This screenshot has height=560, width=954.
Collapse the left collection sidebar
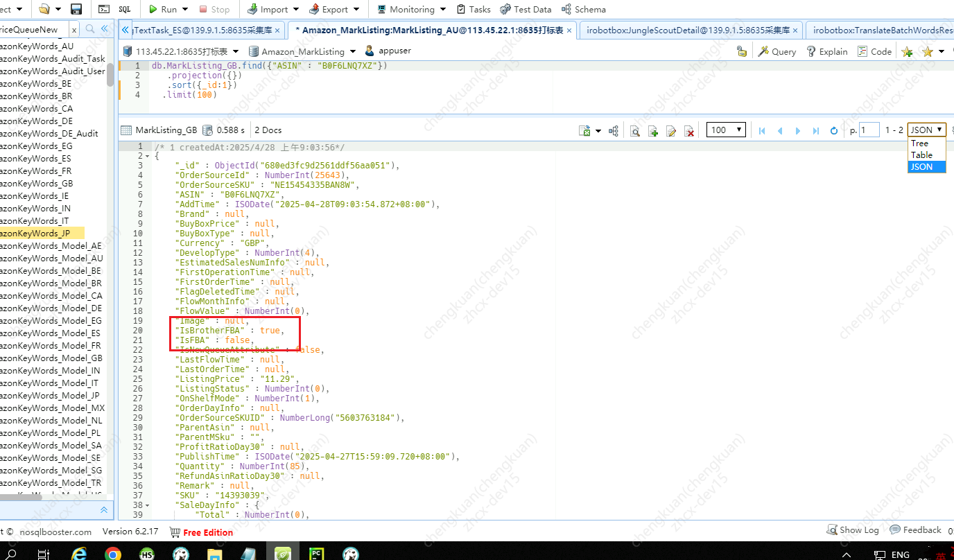105,29
